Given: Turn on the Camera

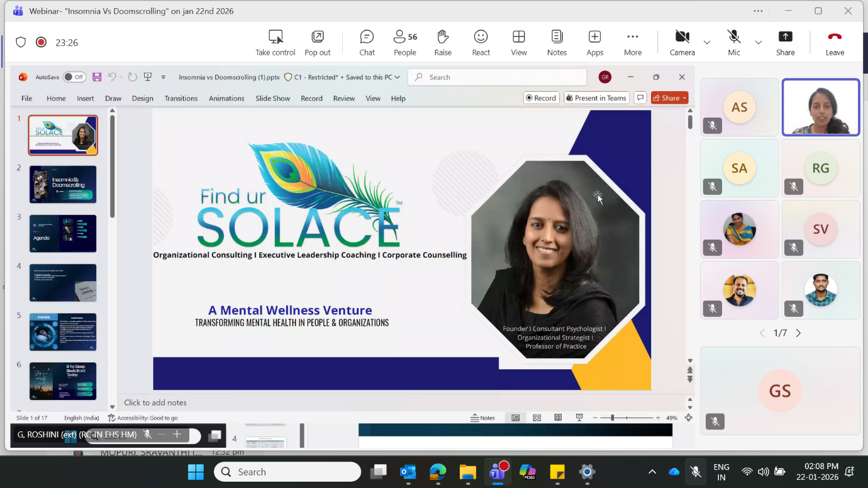Looking at the screenshot, I should click(682, 43).
